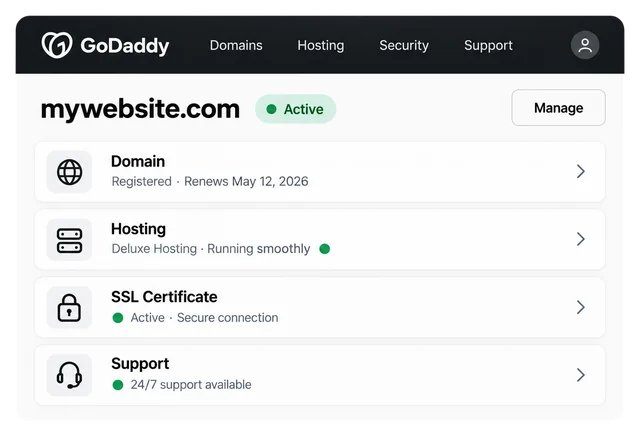Expand the Support card row chevron
Image resolution: width=640 pixels, height=437 pixels.
coord(581,375)
